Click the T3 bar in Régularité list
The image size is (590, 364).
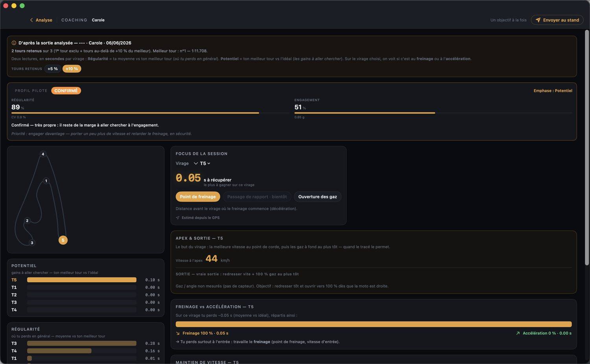pyautogui.click(x=82, y=344)
